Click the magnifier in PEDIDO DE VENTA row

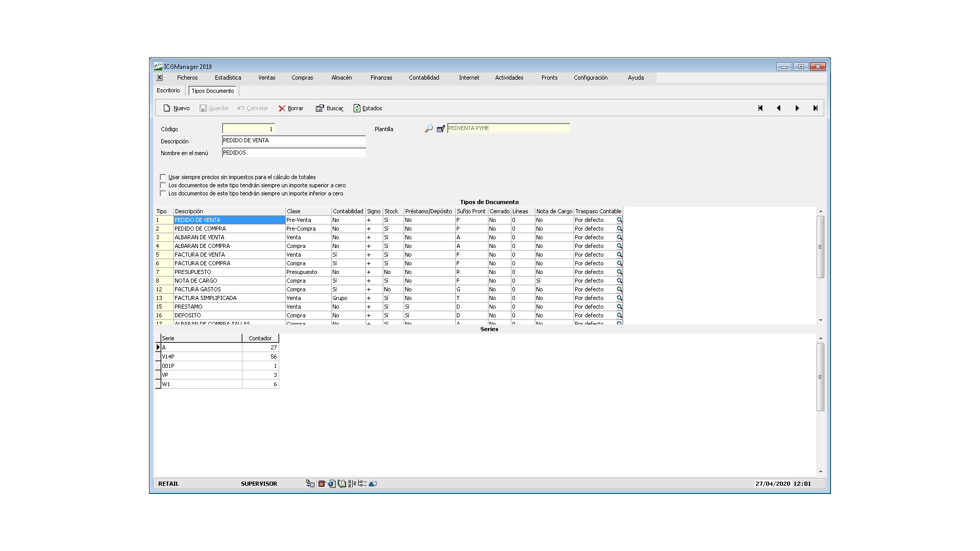click(x=619, y=220)
